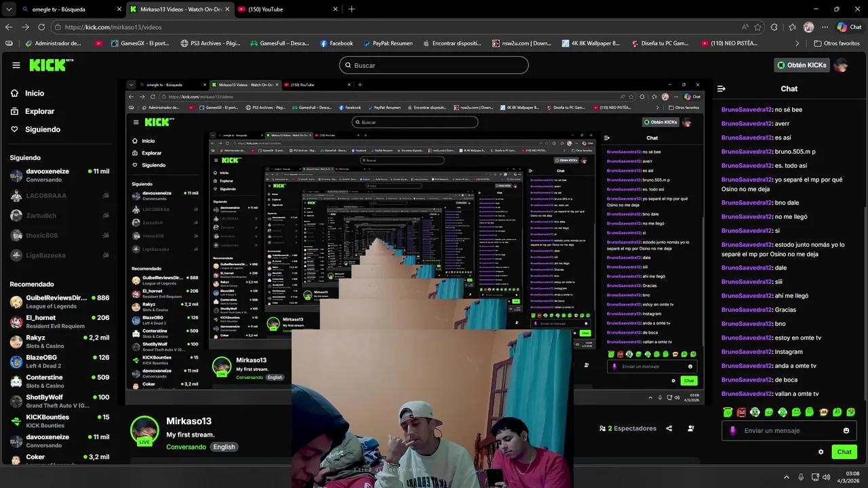The width and height of the screenshot is (868, 488).
Task: Open PayPal: Resumen bookmark
Action: (387, 43)
